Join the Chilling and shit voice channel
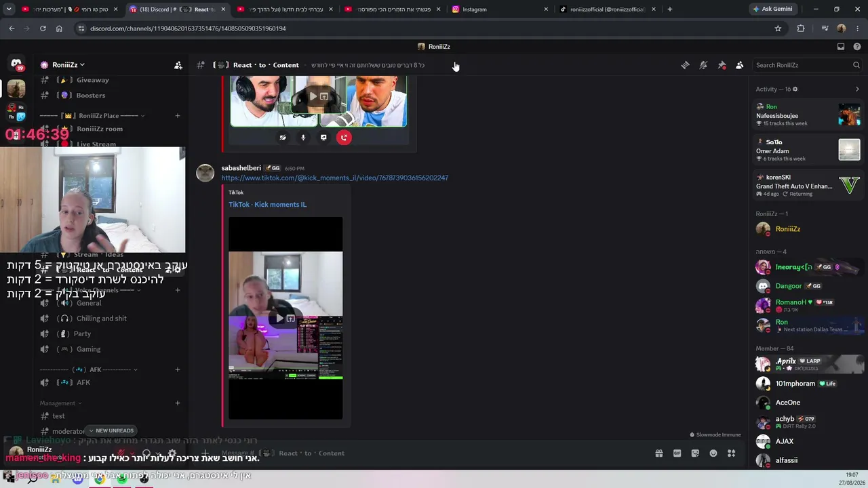 click(102, 319)
